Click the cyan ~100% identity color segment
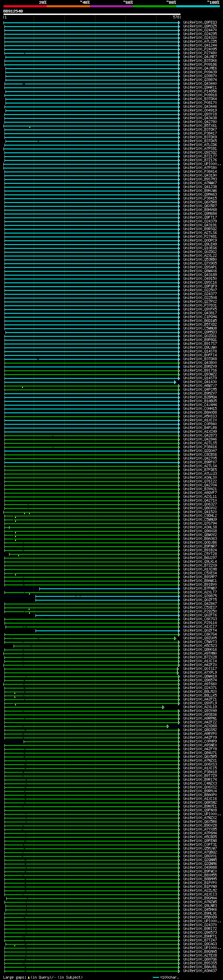Viewport: 223px width, 980px height. [x=198, y=6]
